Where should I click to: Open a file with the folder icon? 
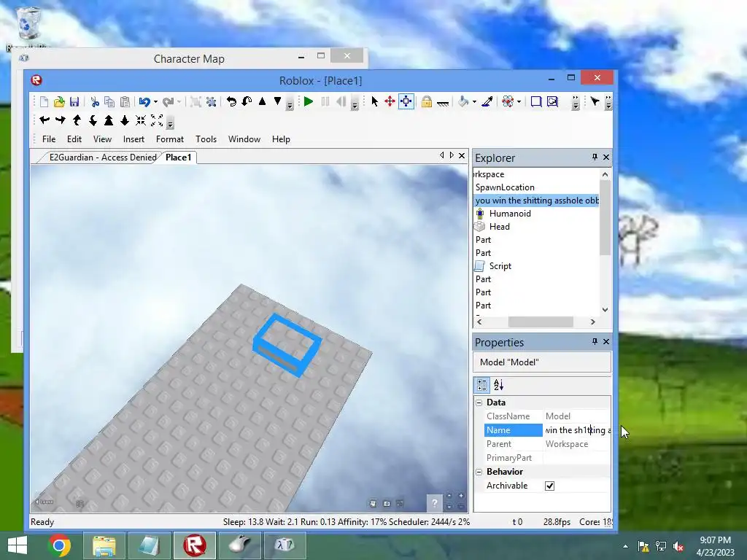point(59,101)
